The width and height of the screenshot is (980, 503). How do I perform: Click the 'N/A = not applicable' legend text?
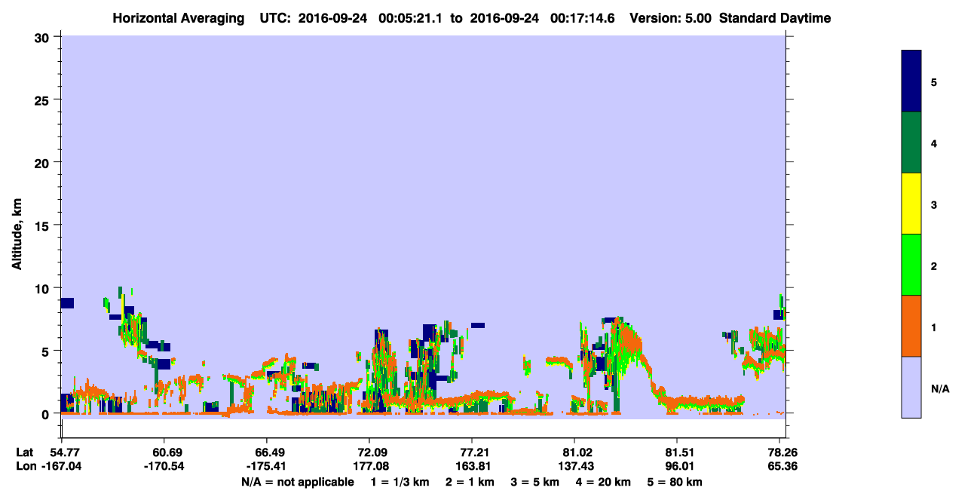coord(297,482)
